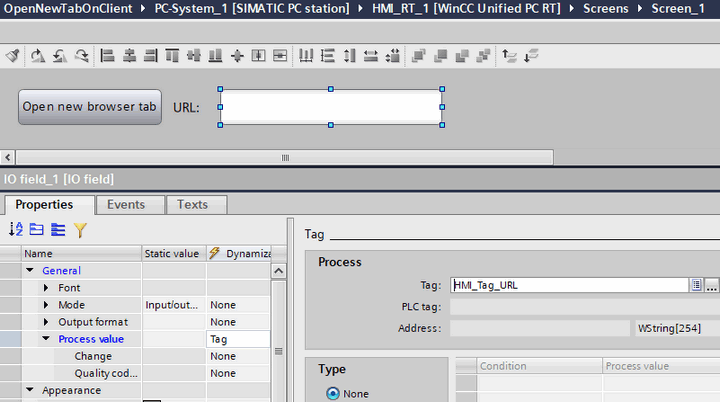Align selected objects to the bottom

click(215, 56)
